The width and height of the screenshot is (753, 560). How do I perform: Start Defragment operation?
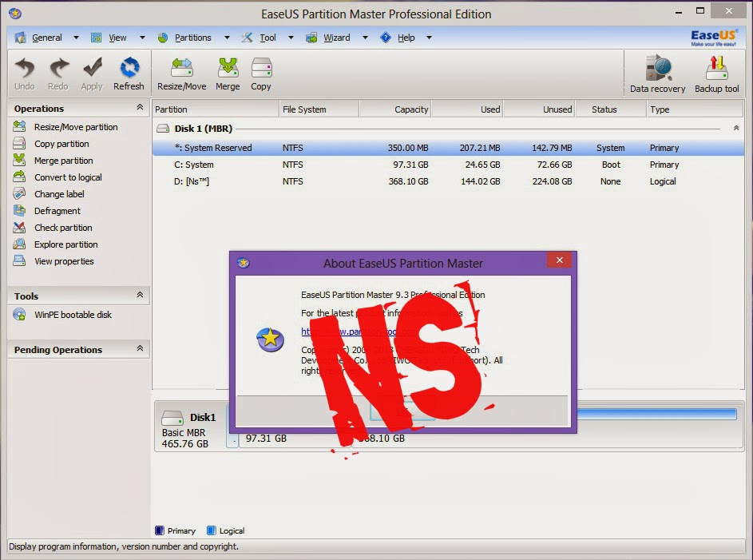pos(57,211)
